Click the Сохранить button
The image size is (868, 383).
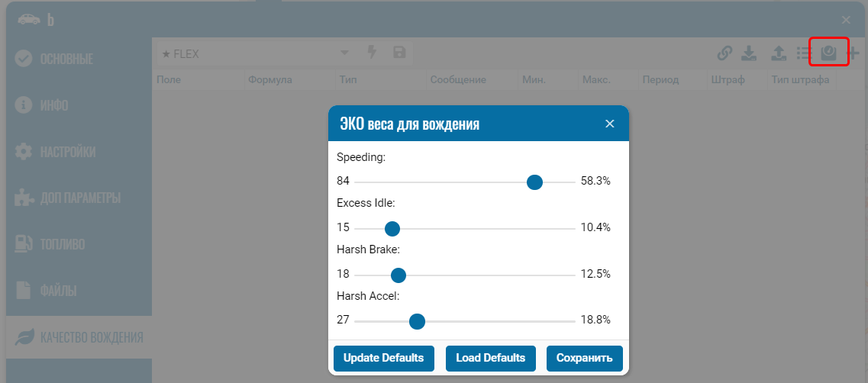click(585, 358)
